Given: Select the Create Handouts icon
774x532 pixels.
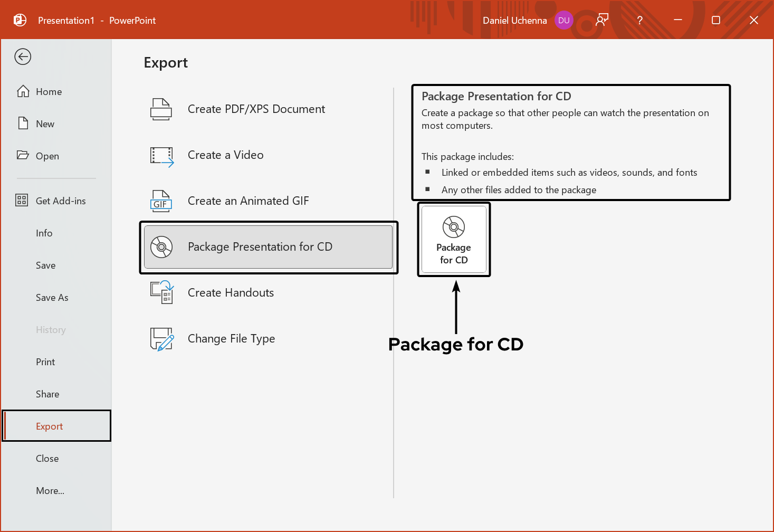Looking at the screenshot, I should click(x=161, y=292).
